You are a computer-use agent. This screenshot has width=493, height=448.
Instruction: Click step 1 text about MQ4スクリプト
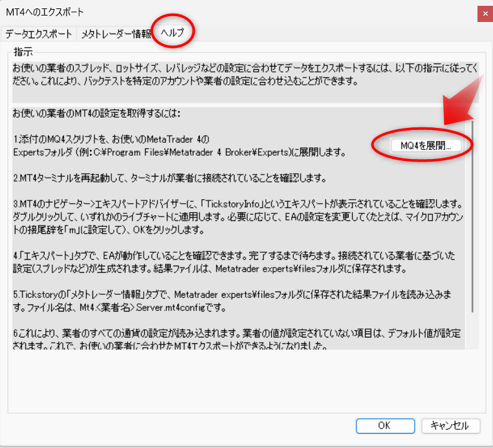[x=180, y=145]
